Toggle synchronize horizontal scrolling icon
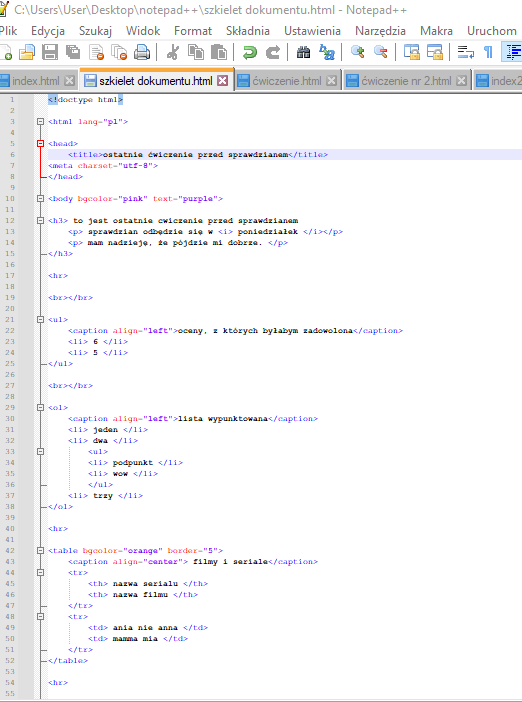 click(x=434, y=52)
